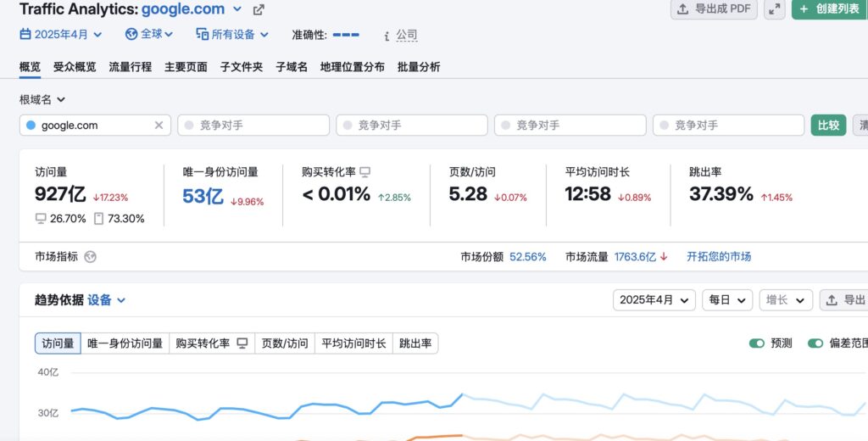Select the 平均访问时长 chart metric tab
This screenshot has height=441, width=868.
pos(353,343)
